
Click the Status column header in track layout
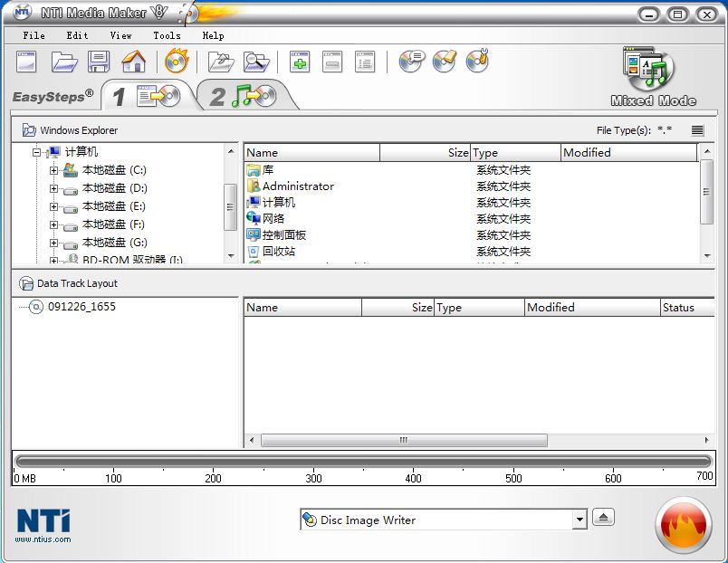click(687, 308)
